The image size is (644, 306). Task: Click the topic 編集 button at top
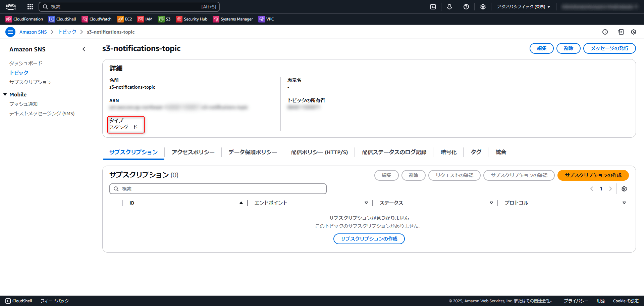coord(542,48)
